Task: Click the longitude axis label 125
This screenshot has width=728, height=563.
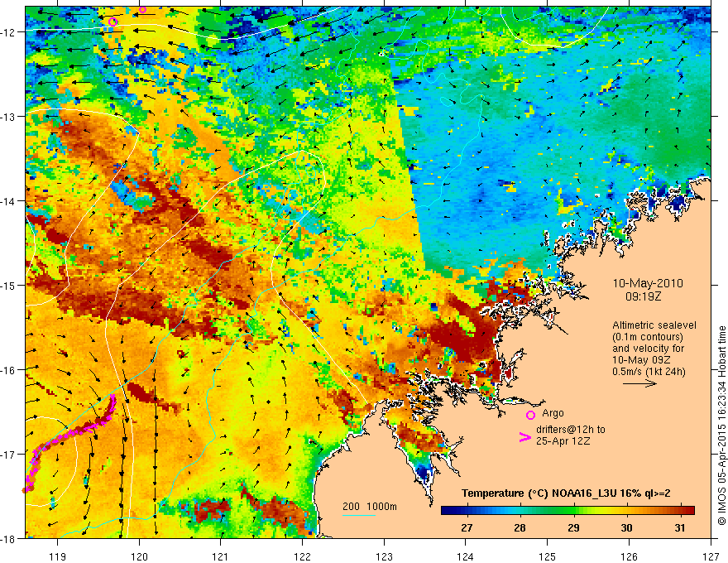Action: [548, 556]
